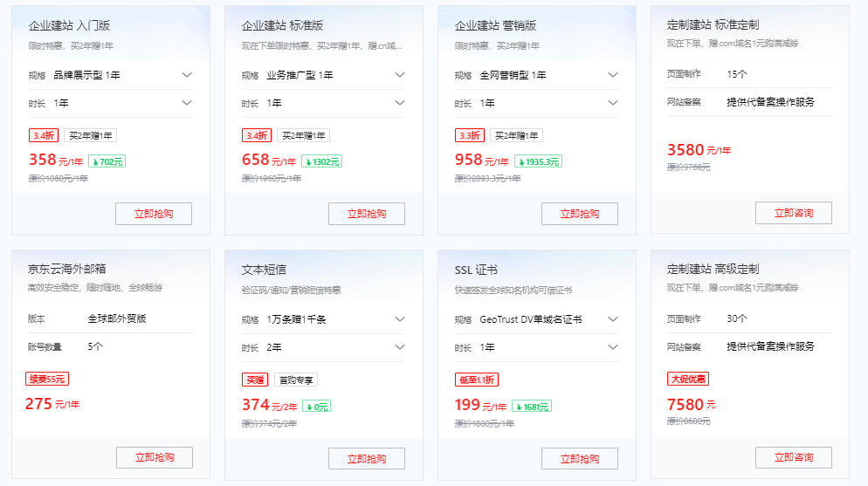
Task: Click the 大促优惠 promo badge
Action: [x=688, y=379]
